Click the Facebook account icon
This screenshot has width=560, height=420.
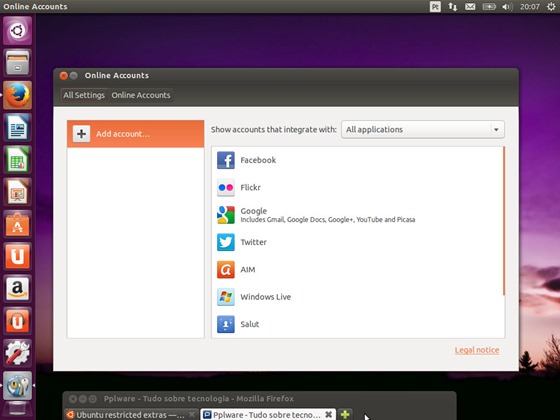click(x=226, y=160)
